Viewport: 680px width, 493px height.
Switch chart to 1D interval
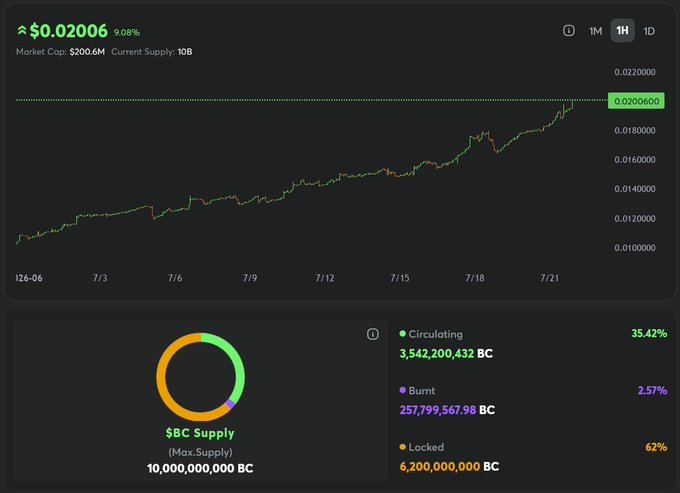click(649, 31)
